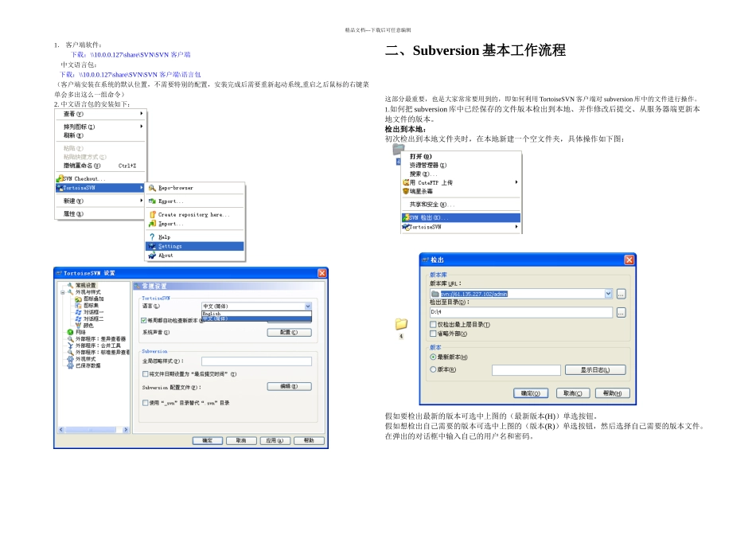
Task: Expand the 排列图标 submenu
Action: [142, 127]
